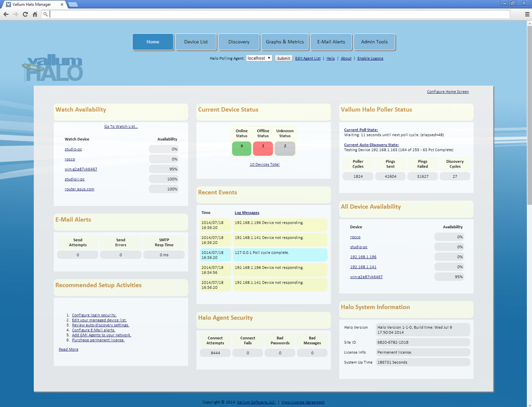Open studio-pc in All Device Availability
532x407 pixels.
click(x=359, y=247)
